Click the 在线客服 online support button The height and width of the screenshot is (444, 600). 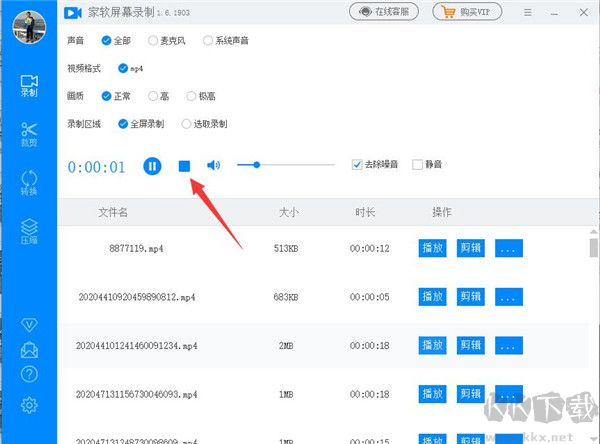tap(384, 12)
